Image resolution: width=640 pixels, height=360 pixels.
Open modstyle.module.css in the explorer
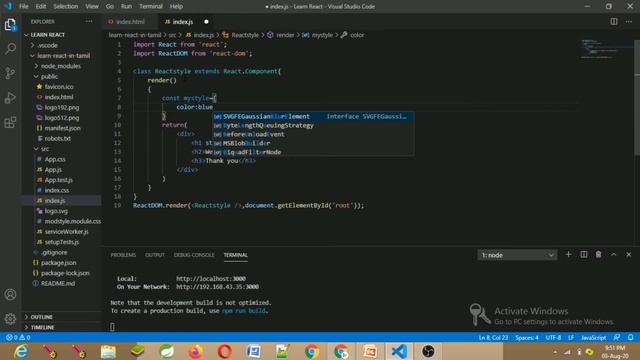72,221
